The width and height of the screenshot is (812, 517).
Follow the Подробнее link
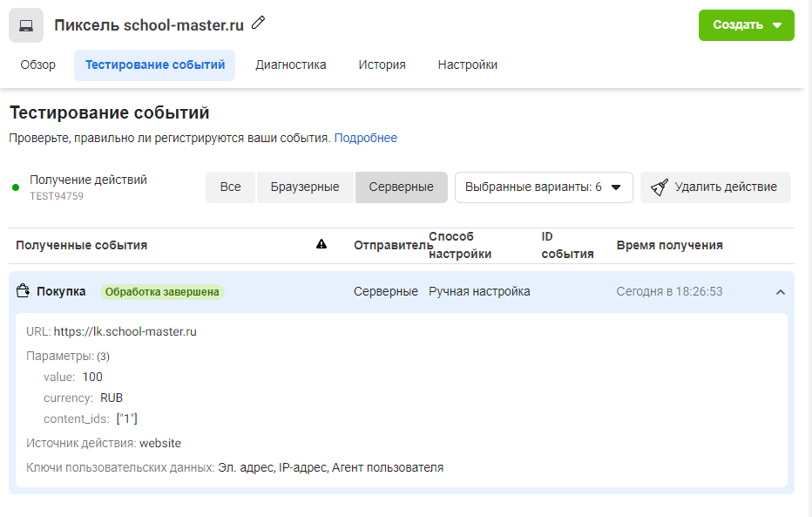click(x=366, y=138)
